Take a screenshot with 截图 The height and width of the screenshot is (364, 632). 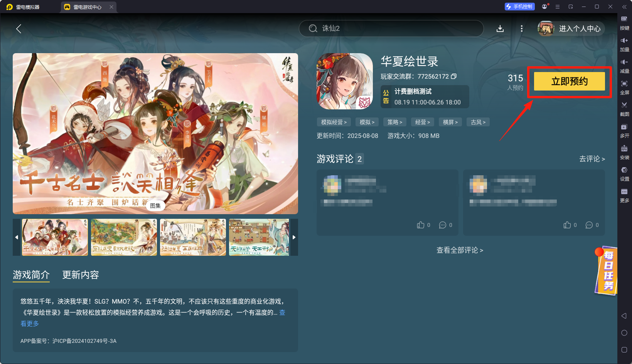[x=624, y=109]
